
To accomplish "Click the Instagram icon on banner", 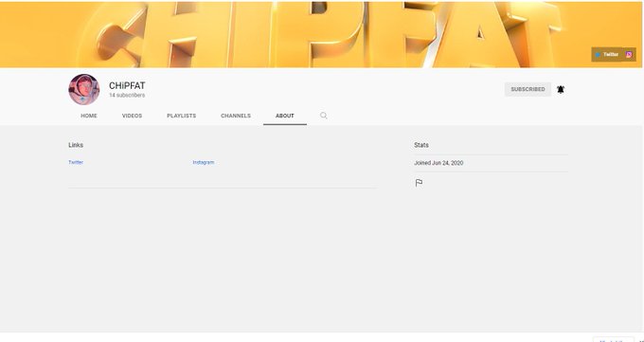I will point(629,55).
